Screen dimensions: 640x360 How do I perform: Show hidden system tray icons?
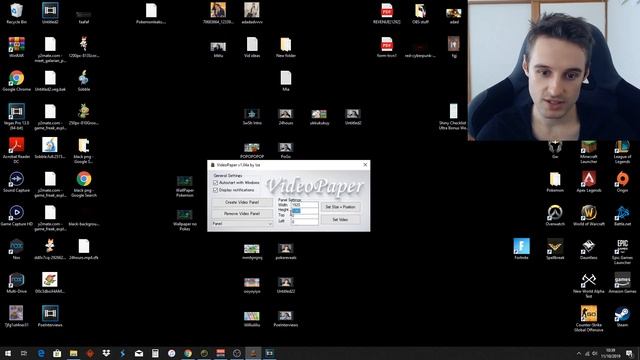tap(578, 353)
